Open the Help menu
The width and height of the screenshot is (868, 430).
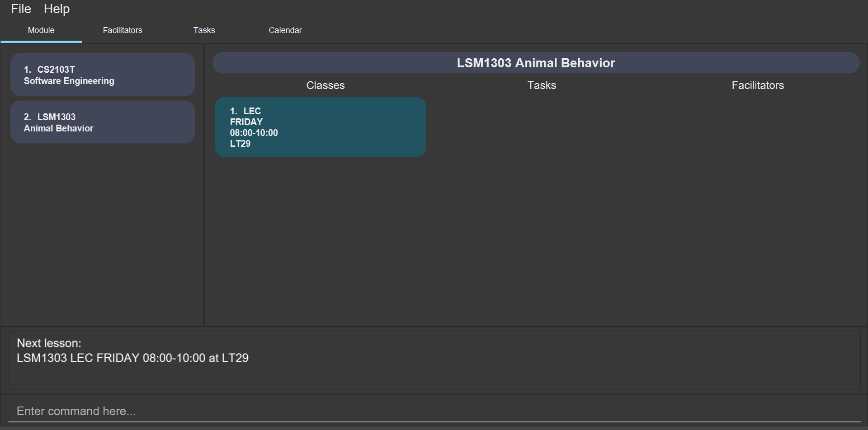click(x=57, y=9)
